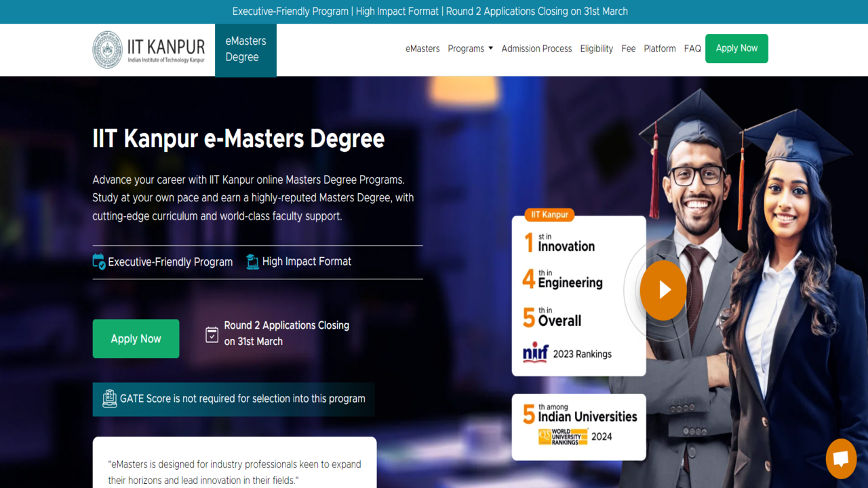868x488 pixels.
Task: Click the Executive-Friendly Program calendar icon
Action: [x=99, y=262]
